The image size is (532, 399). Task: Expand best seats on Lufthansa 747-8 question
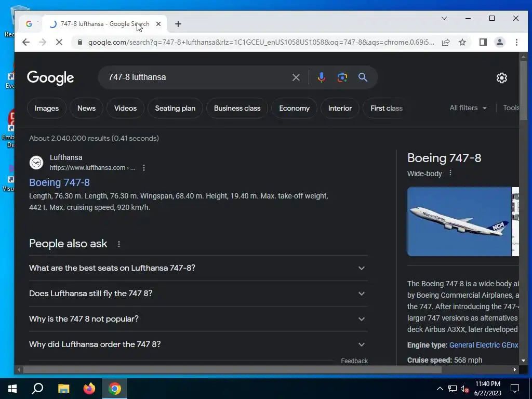(x=198, y=268)
